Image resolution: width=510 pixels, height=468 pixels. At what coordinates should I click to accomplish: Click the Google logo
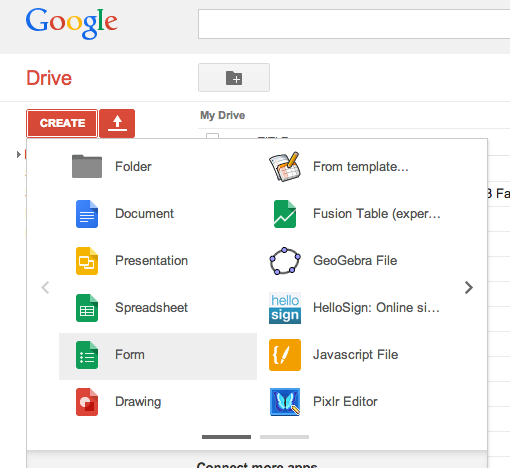(x=71, y=23)
